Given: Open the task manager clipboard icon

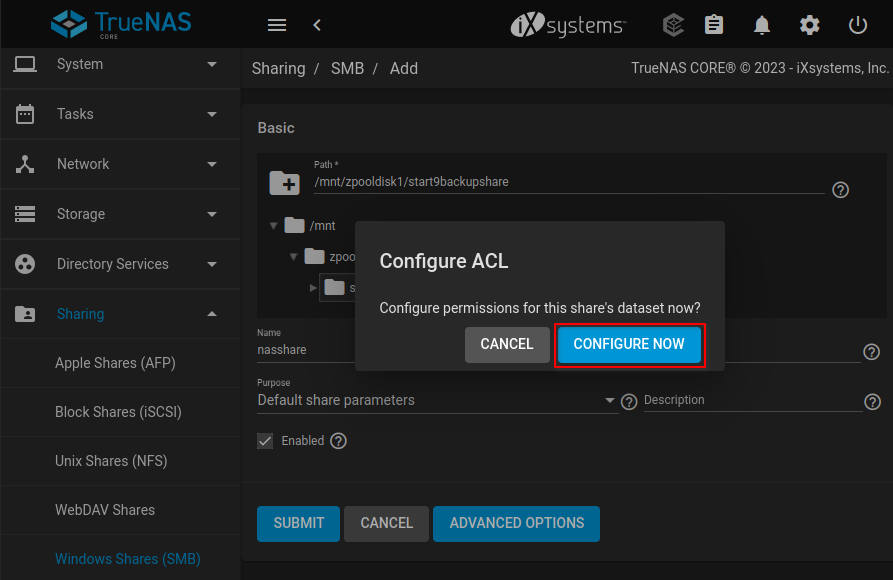Looking at the screenshot, I should 713,25.
